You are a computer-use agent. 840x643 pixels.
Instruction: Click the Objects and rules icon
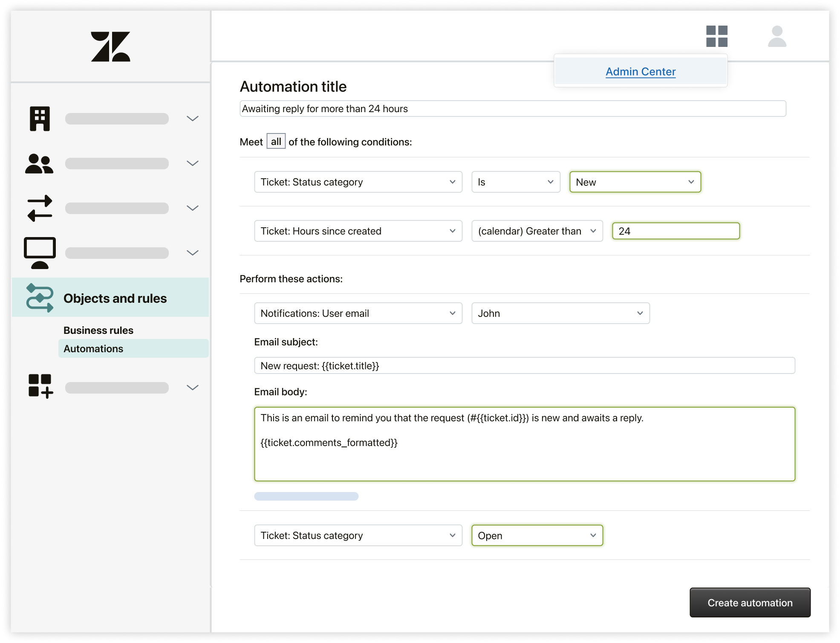(x=40, y=298)
